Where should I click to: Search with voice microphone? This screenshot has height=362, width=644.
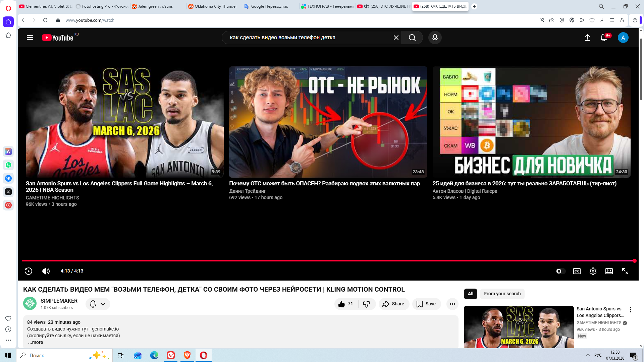(x=435, y=38)
